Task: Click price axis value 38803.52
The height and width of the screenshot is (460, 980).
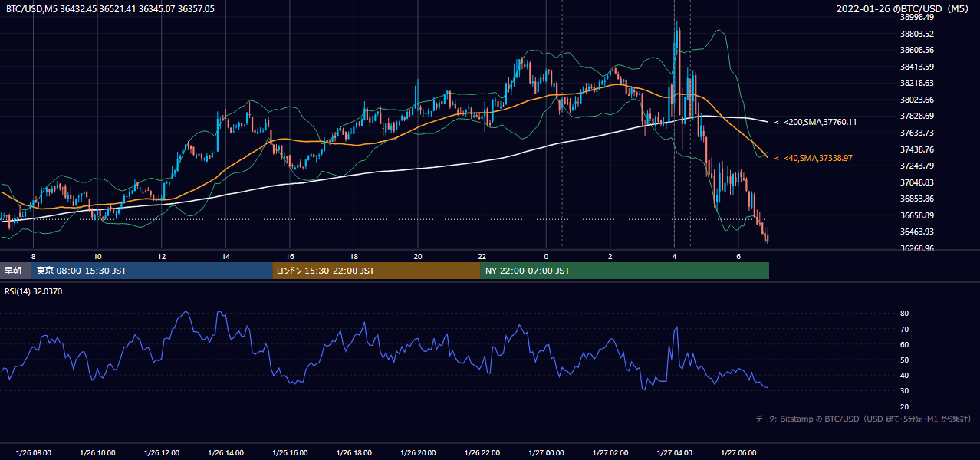Action: [917, 34]
